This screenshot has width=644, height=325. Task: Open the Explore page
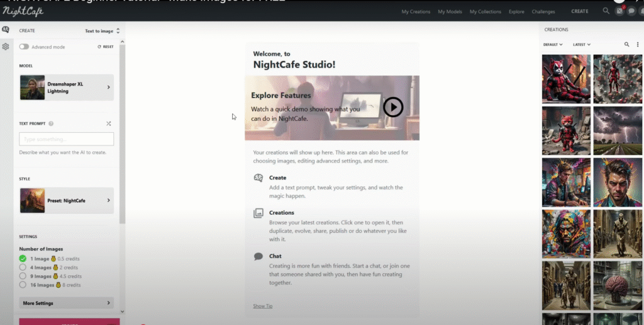[516, 11]
